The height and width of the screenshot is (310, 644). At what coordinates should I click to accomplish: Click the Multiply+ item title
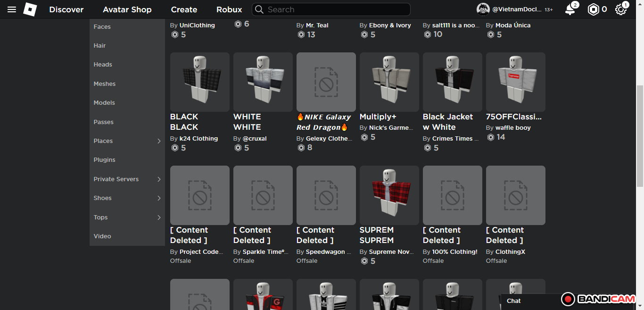378,117
